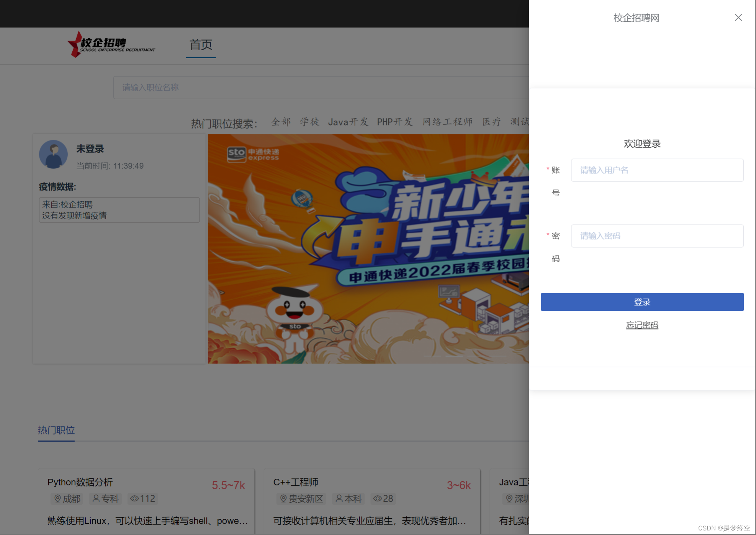Open the 首页 navigation tab
Image resolution: width=756 pixels, height=535 pixels.
[x=201, y=45]
